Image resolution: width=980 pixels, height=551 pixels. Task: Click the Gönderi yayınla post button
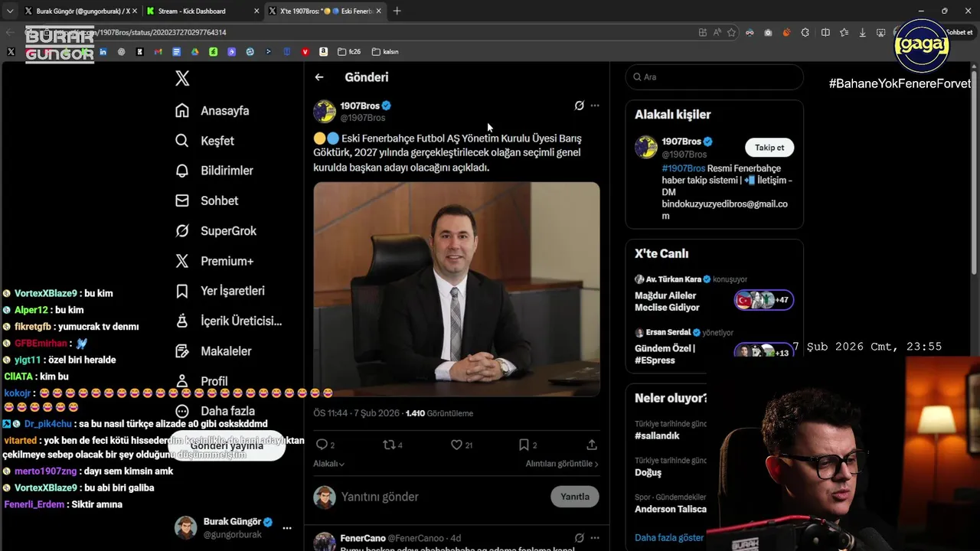[227, 445]
